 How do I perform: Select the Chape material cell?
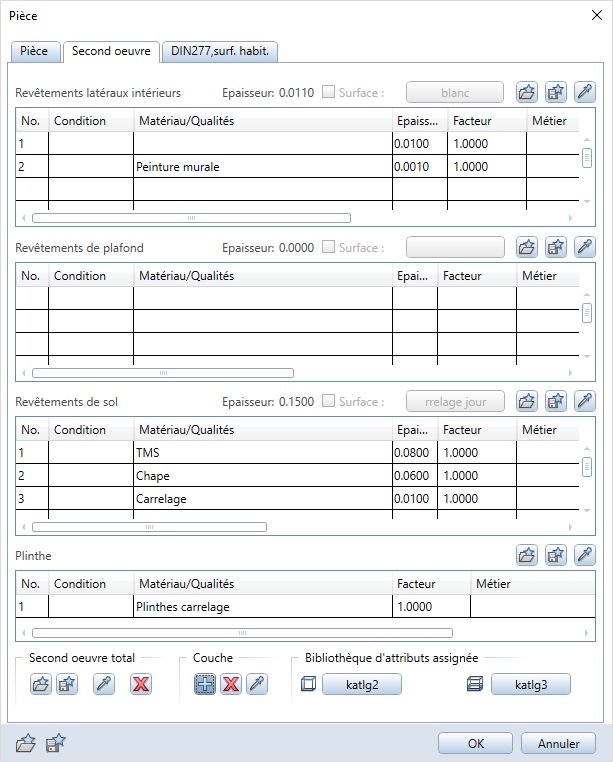click(263, 475)
